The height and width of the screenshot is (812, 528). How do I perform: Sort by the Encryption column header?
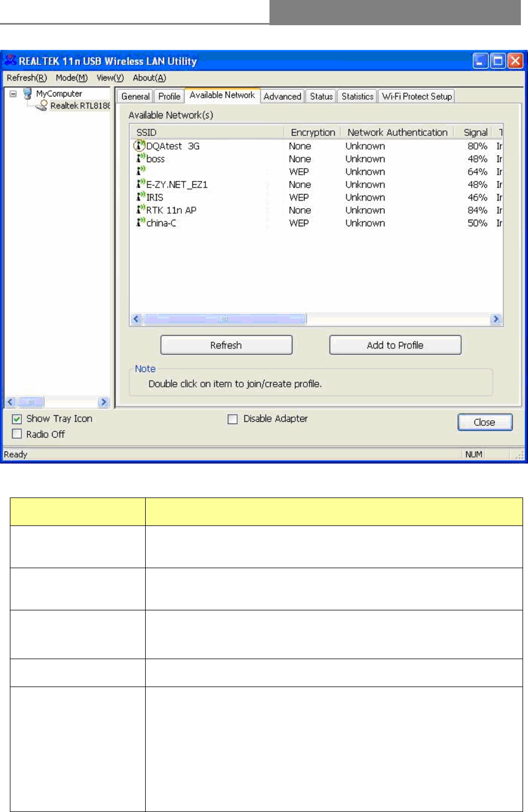313,132
